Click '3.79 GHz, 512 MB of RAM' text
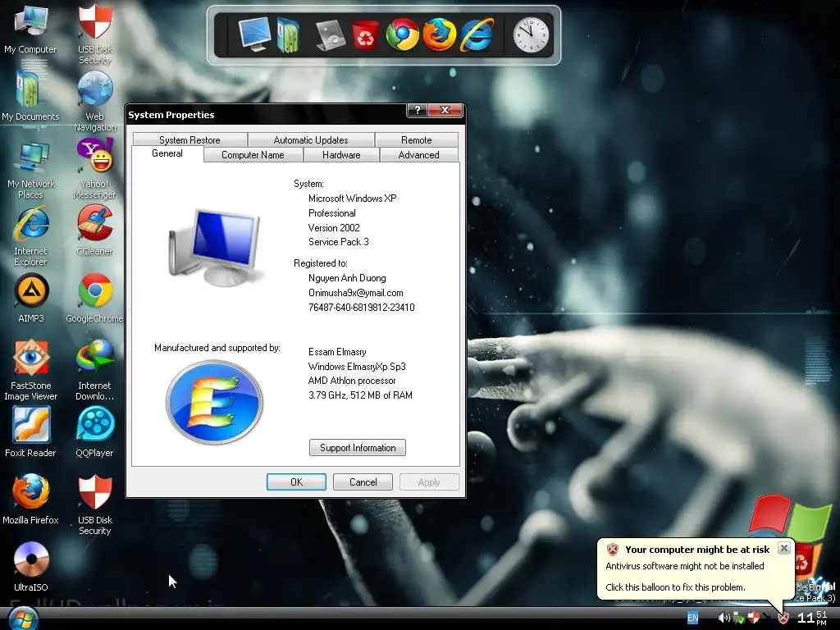 [x=361, y=395]
